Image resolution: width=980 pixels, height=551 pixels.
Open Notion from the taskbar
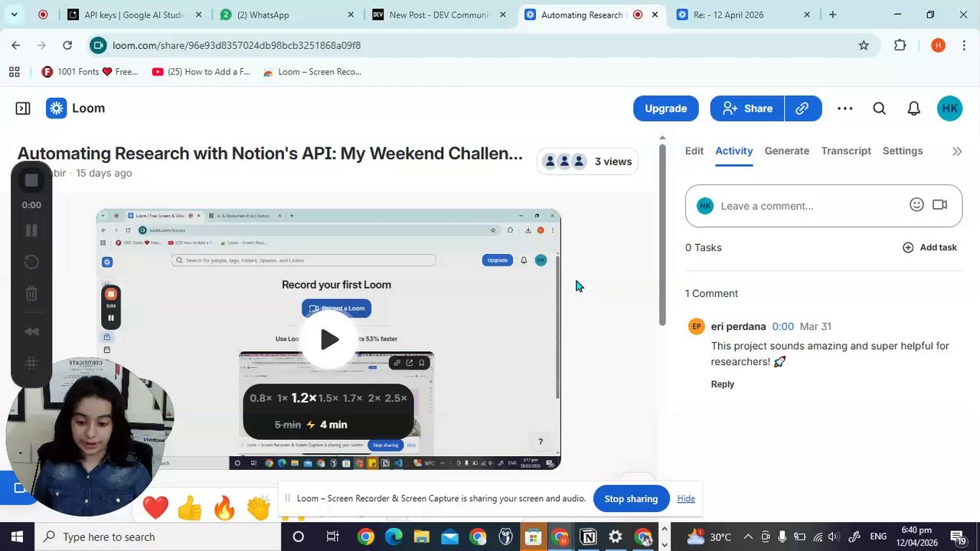pyautogui.click(x=588, y=537)
